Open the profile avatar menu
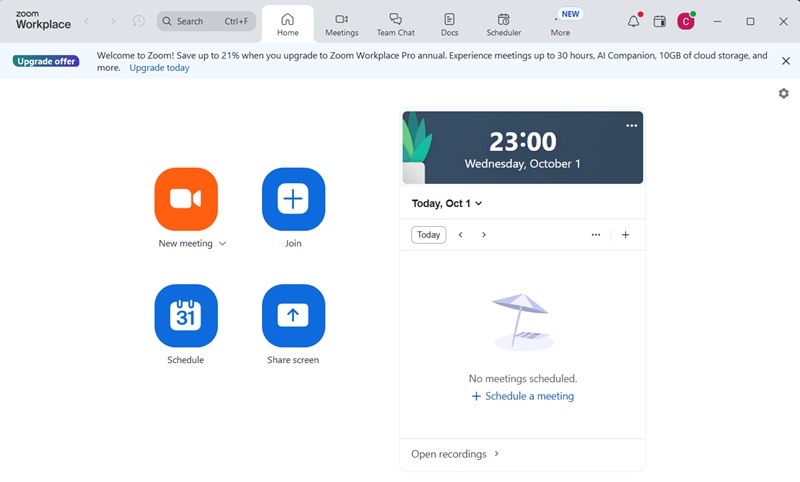 click(x=685, y=21)
